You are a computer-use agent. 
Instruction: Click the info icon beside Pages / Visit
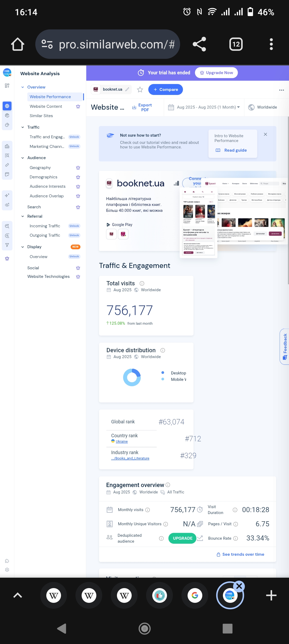point(236,524)
